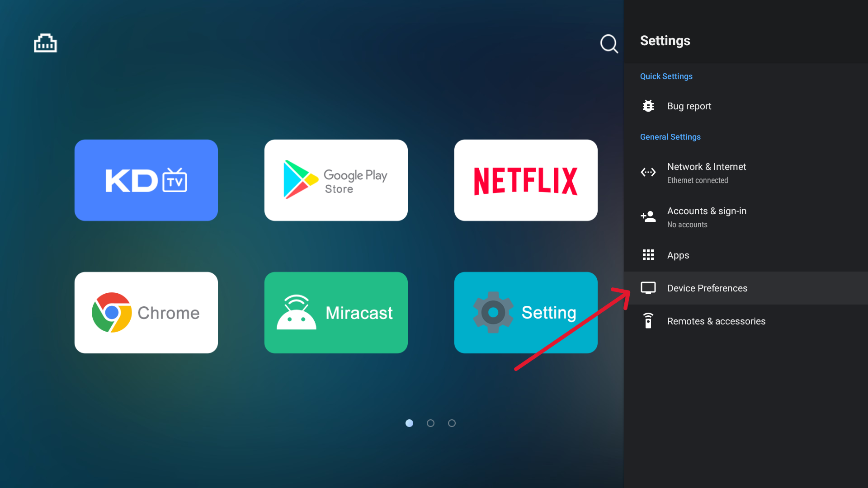Open Network & Internet settings

tap(746, 173)
